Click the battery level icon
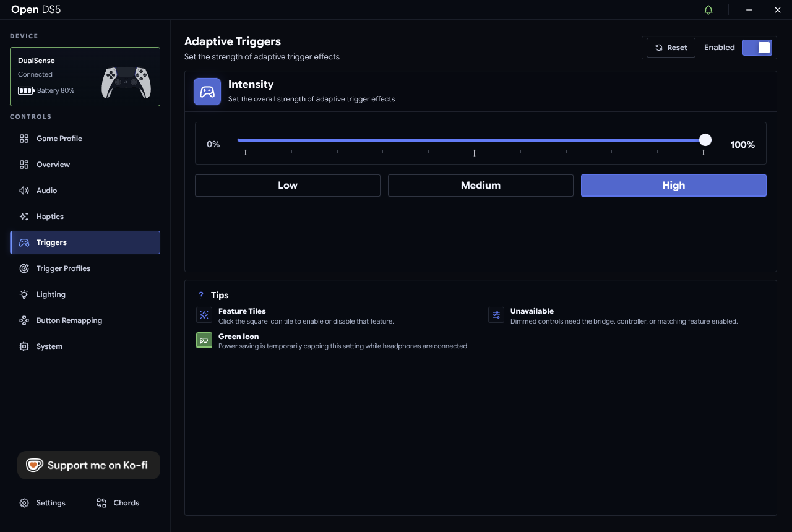The width and height of the screenshot is (792, 532). point(26,90)
